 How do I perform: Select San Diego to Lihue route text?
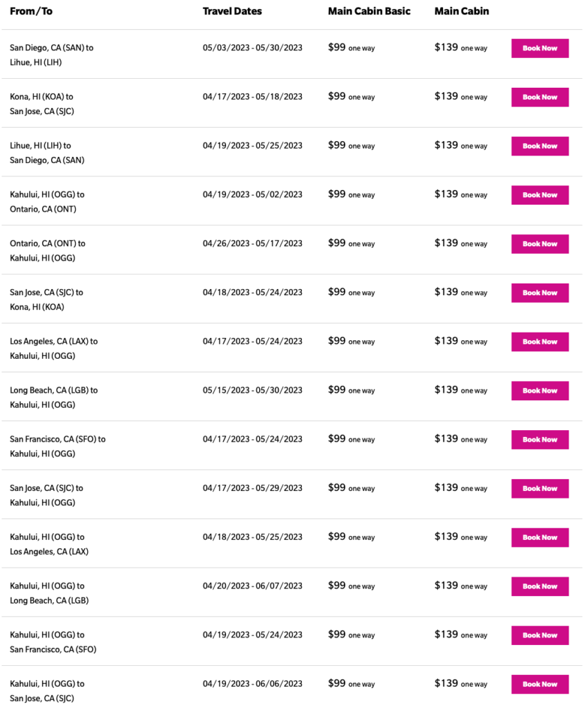click(x=51, y=55)
